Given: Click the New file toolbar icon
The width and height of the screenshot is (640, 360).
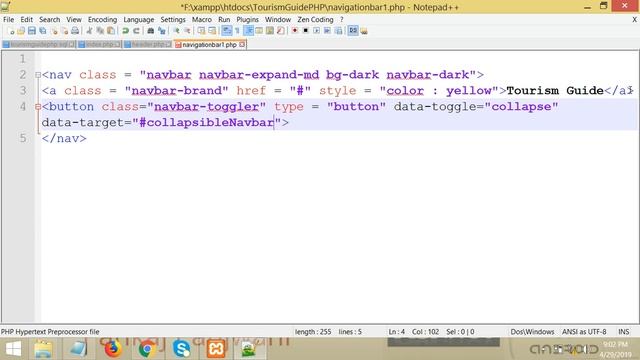Looking at the screenshot, I should (x=11, y=31).
